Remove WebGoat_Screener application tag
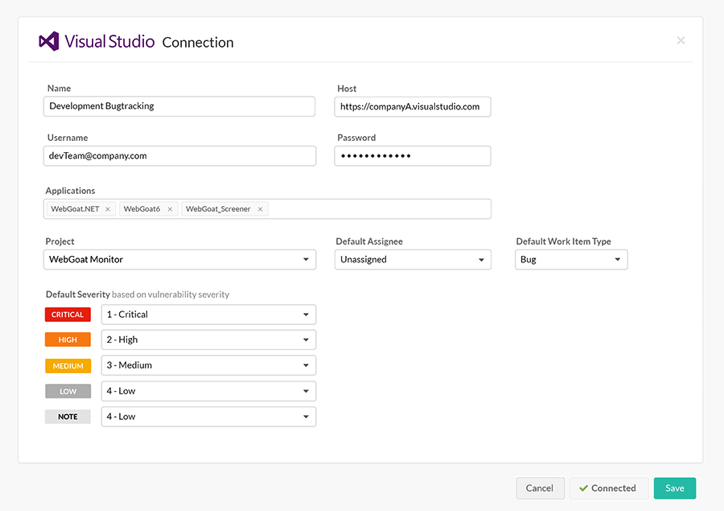 (x=261, y=209)
